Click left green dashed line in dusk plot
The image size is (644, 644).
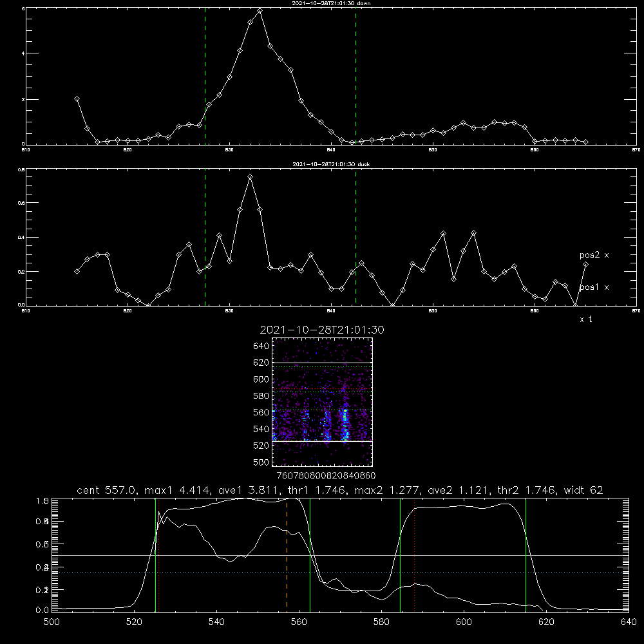click(x=205, y=237)
